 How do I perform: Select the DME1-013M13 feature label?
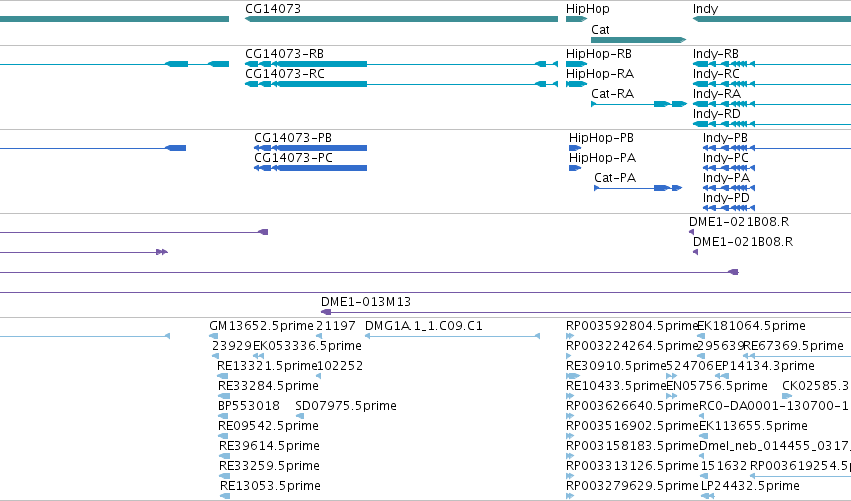click(x=366, y=302)
